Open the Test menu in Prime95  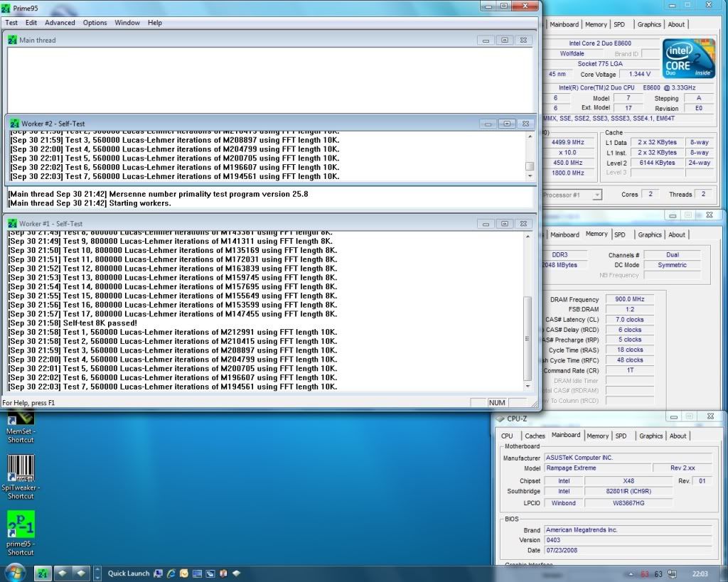pos(11,23)
